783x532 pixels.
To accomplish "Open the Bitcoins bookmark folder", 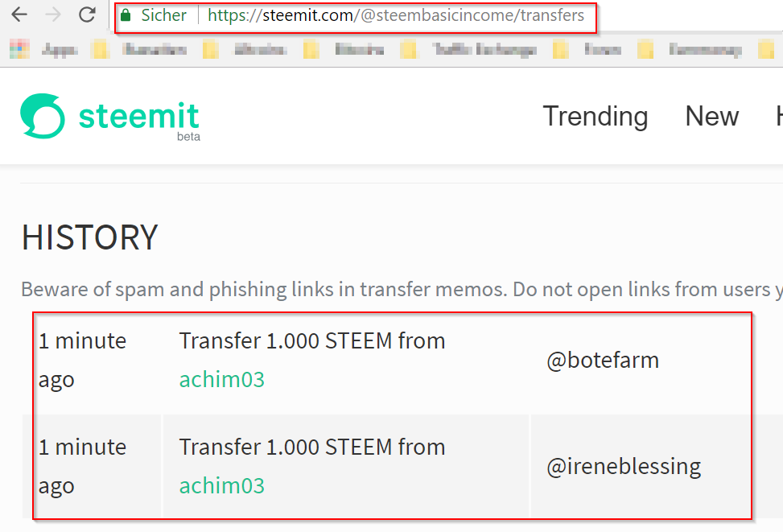I will coord(359,50).
